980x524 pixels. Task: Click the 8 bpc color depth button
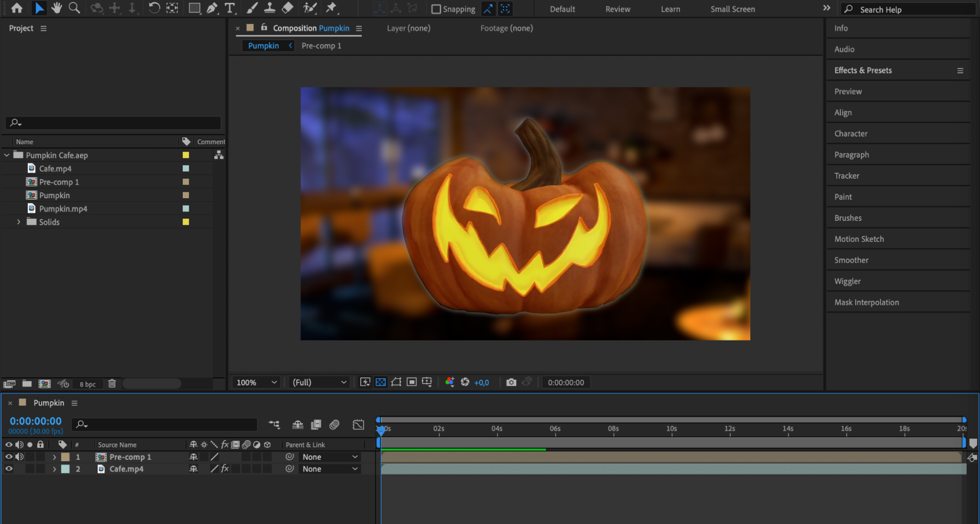click(87, 384)
